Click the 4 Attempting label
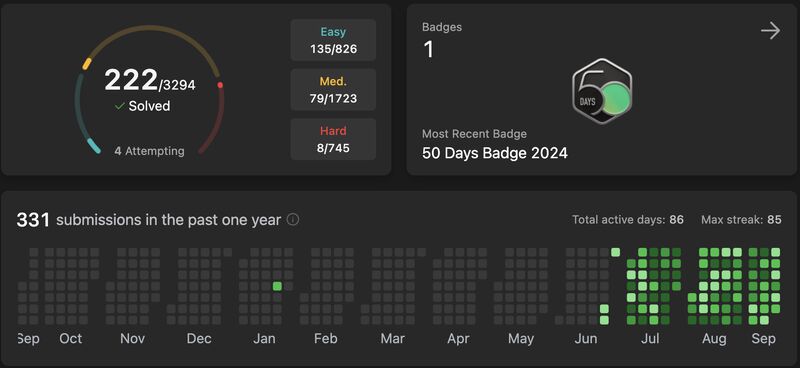800x368 pixels. point(149,151)
